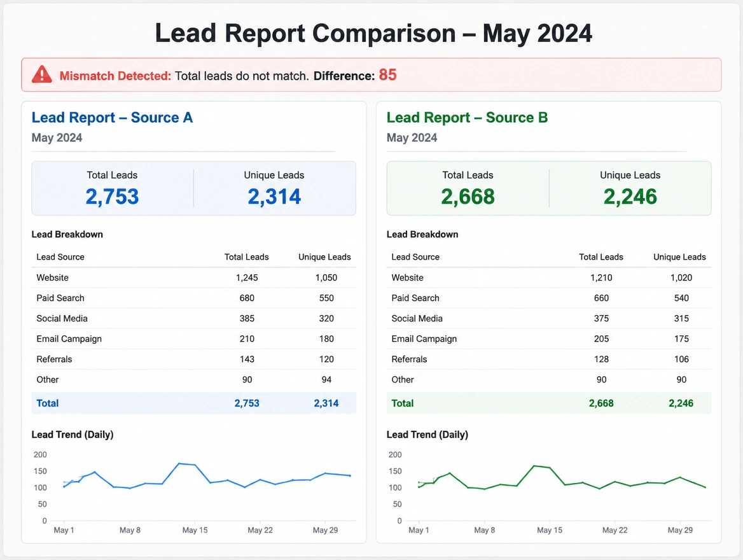This screenshot has width=743, height=560.
Task: Click Source A Website total leads 1,245
Action: (247, 277)
